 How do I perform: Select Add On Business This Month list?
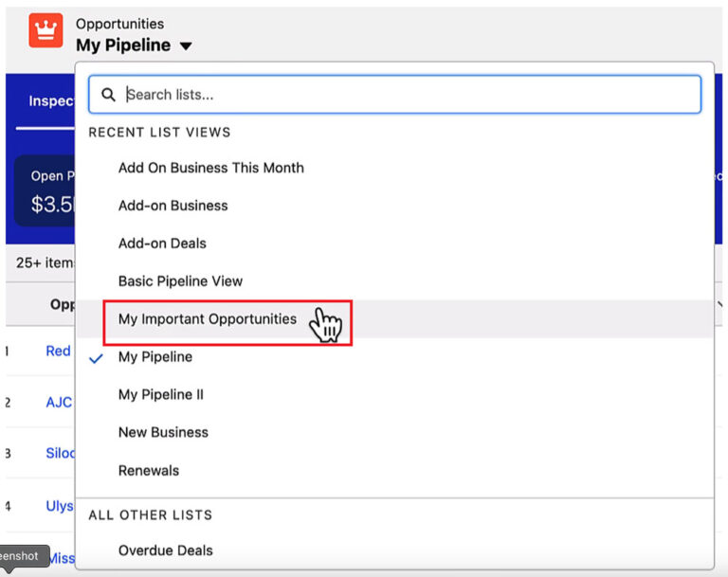pos(210,168)
